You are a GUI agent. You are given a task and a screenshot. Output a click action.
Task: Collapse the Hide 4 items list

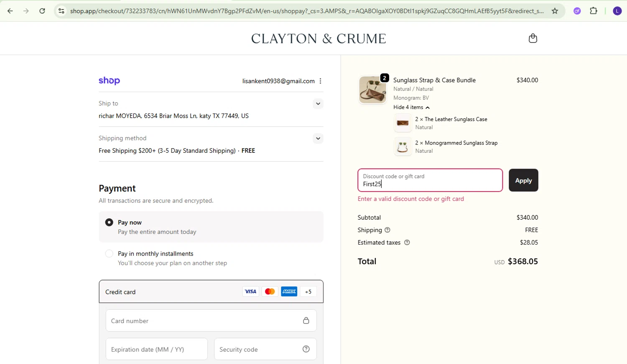[x=411, y=107]
